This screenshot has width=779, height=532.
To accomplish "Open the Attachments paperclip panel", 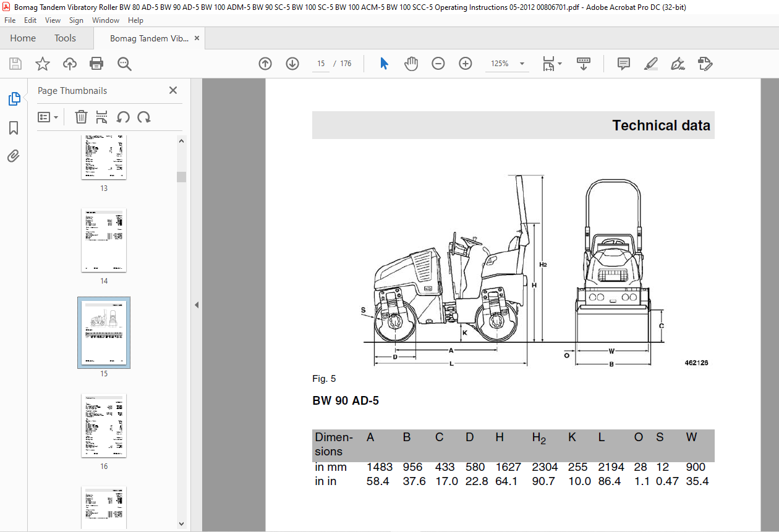I will [14, 156].
